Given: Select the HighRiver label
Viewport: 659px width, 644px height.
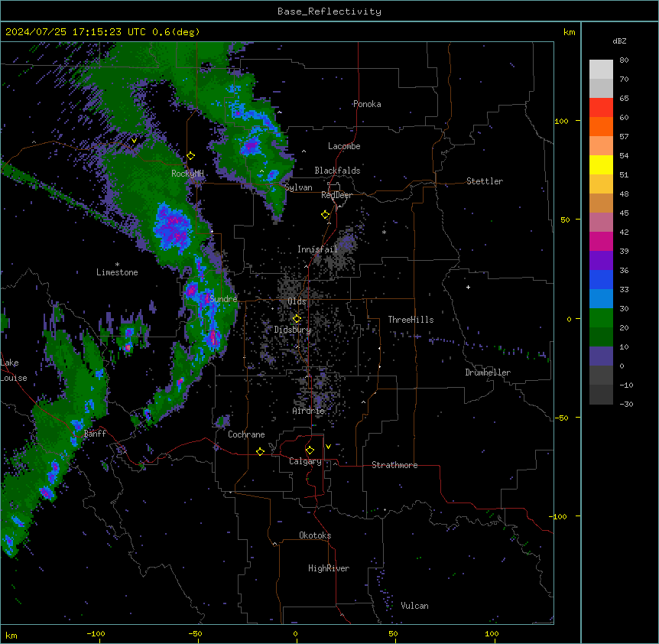Looking at the screenshot, I should [329, 568].
